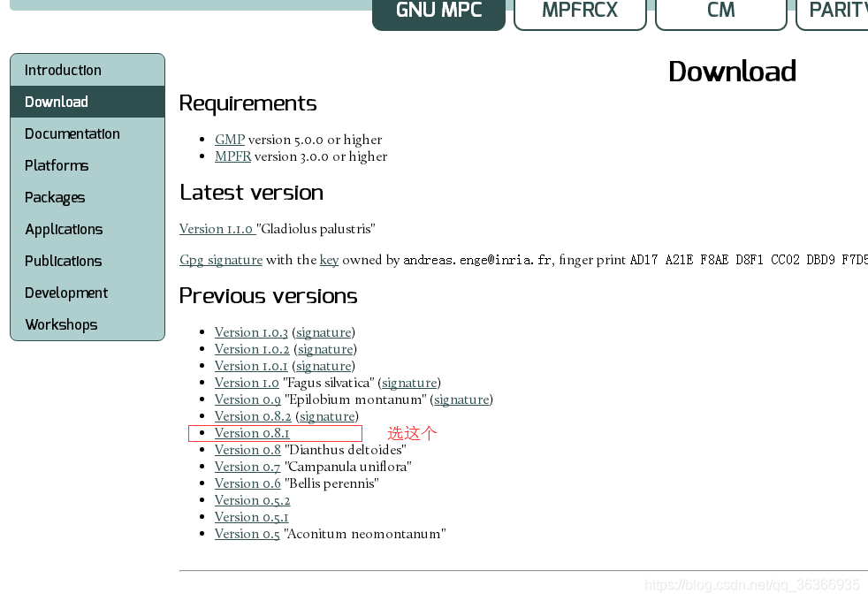Download Version 0.8 Dianthus deltoides
The width and height of the screenshot is (868, 601).
(x=247, y=449)
